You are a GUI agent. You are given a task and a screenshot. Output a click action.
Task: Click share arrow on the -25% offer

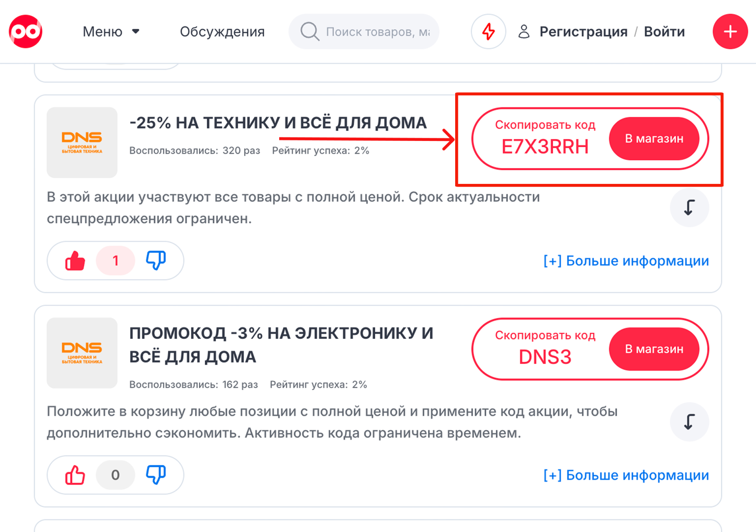click(x=689, y=208)
